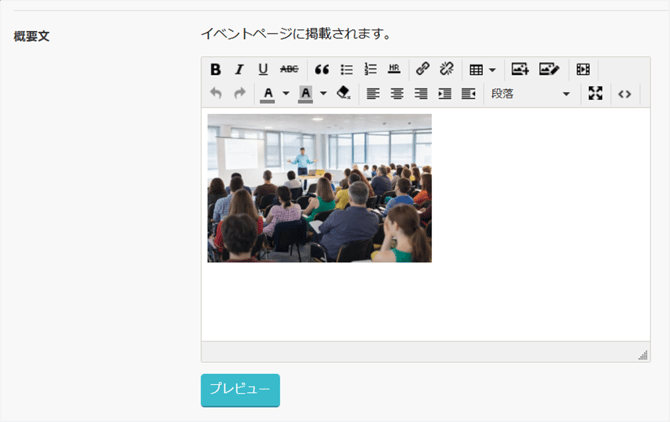Viewport: 670px width, 422px height.
Task: Undo the last edit
Action: tap(216, 93)
